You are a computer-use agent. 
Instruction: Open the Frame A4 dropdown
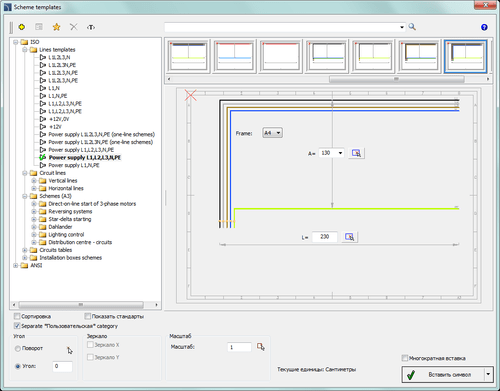(x=272, y=133)
